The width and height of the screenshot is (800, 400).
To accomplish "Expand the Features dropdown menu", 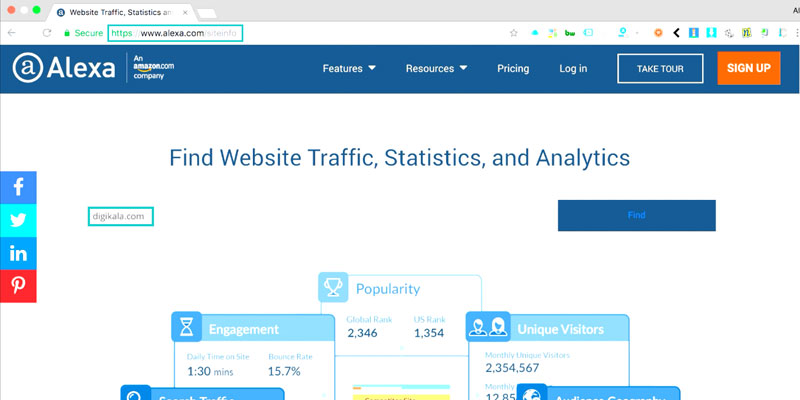I will click(x=349, y=68).
